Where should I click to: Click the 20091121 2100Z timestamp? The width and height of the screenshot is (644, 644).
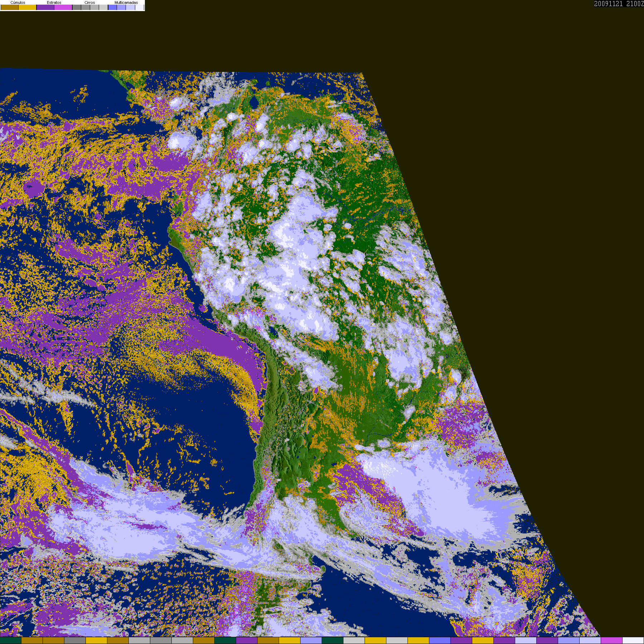[619, 4]
